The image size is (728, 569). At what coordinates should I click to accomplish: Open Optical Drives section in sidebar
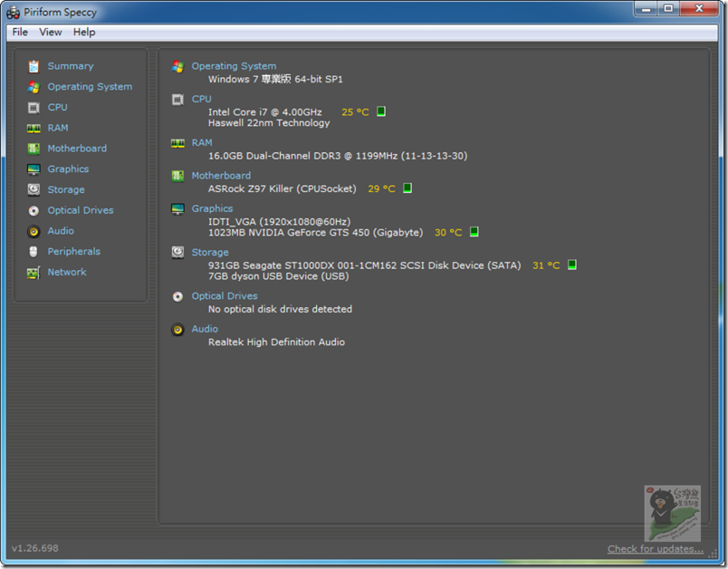(x=81, y=210)
